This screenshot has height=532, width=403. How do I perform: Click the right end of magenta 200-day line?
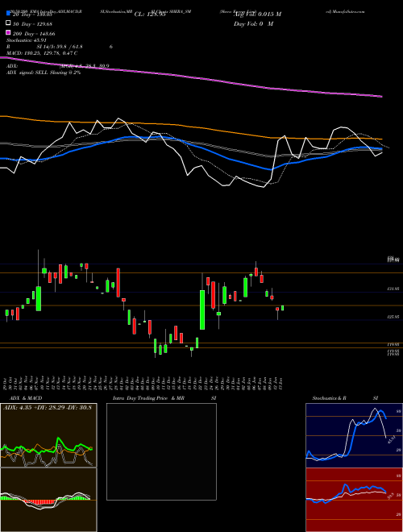381,97
